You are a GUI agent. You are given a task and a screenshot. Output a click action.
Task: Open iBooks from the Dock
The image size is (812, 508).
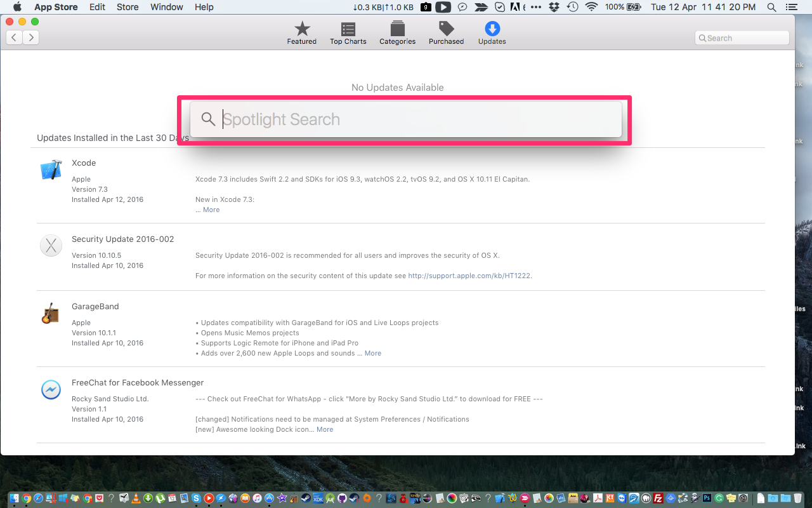245,498
